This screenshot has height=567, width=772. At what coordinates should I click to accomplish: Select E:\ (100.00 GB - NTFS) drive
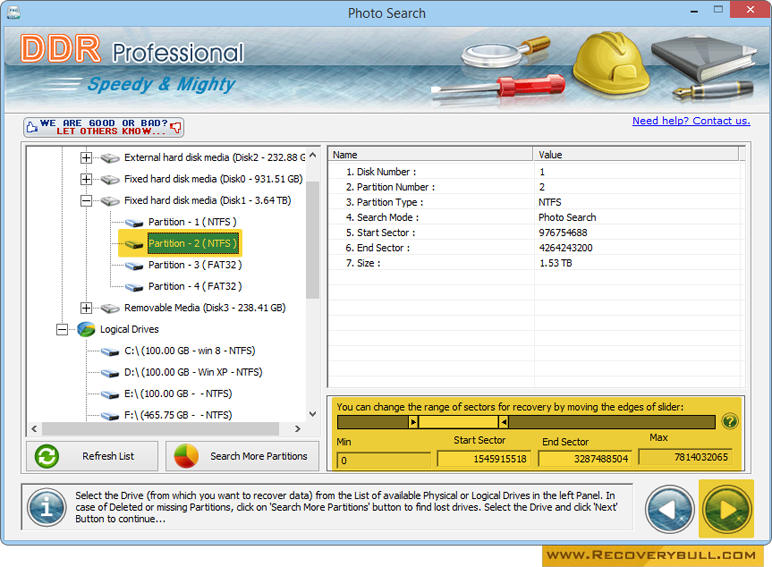[178, 394]
